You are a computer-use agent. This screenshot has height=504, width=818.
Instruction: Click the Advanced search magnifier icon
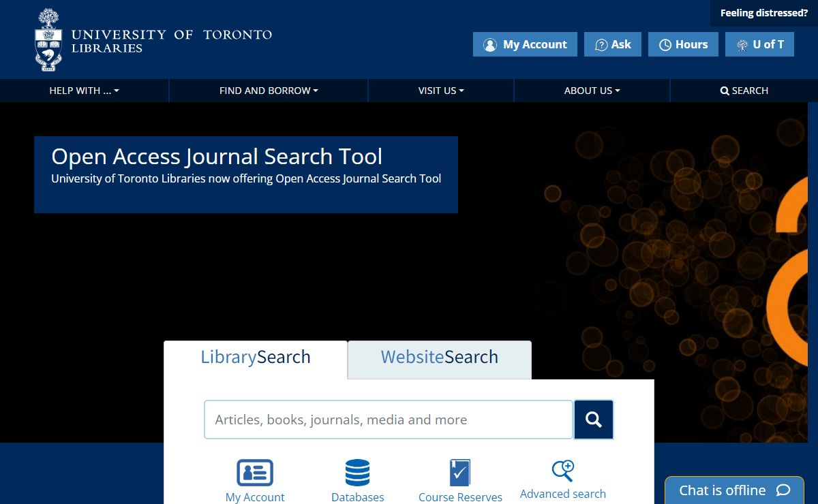pos(563,471)
